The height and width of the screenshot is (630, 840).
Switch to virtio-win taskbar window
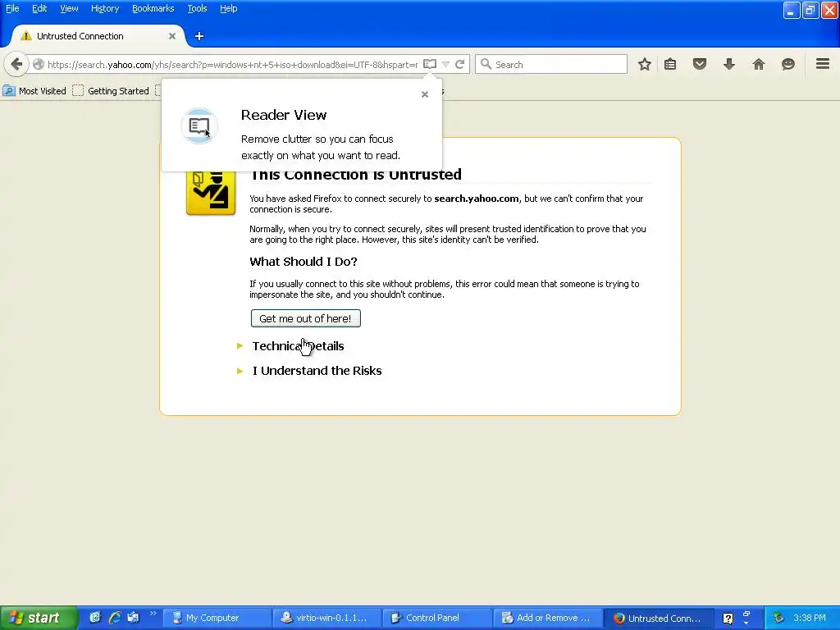[x=327, y=619]
